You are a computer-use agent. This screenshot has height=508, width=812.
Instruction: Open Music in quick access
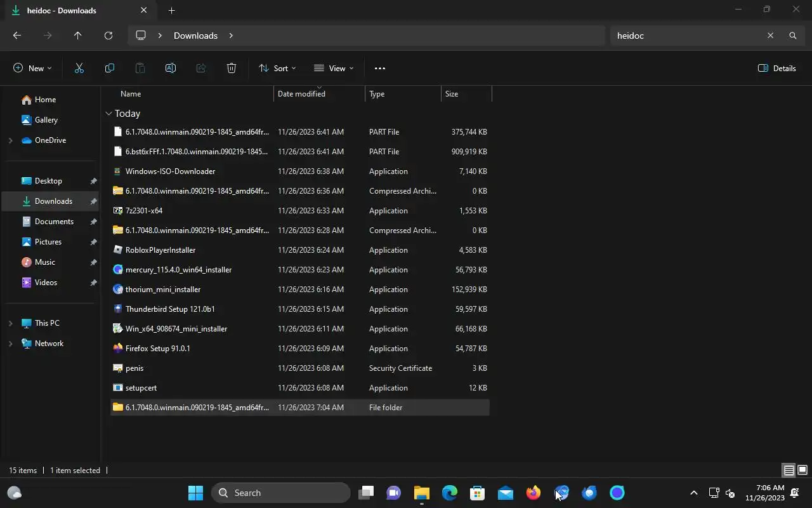(x=51, y=262)
